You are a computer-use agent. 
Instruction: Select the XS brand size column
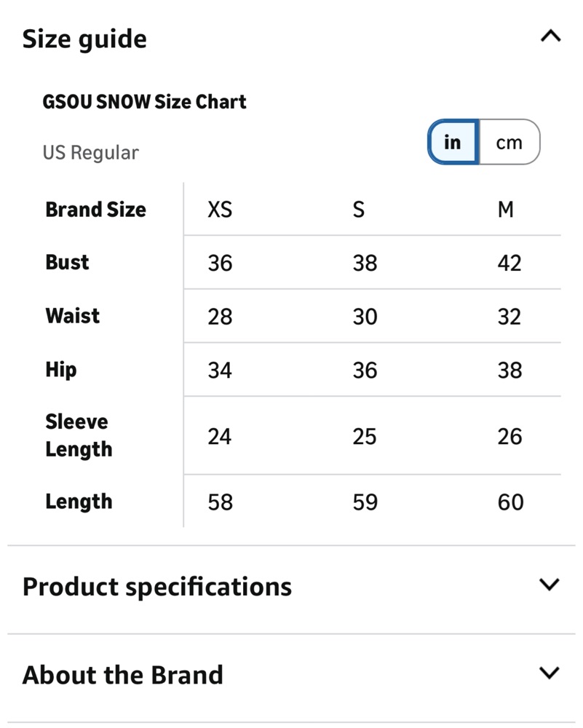pos(220,210)
